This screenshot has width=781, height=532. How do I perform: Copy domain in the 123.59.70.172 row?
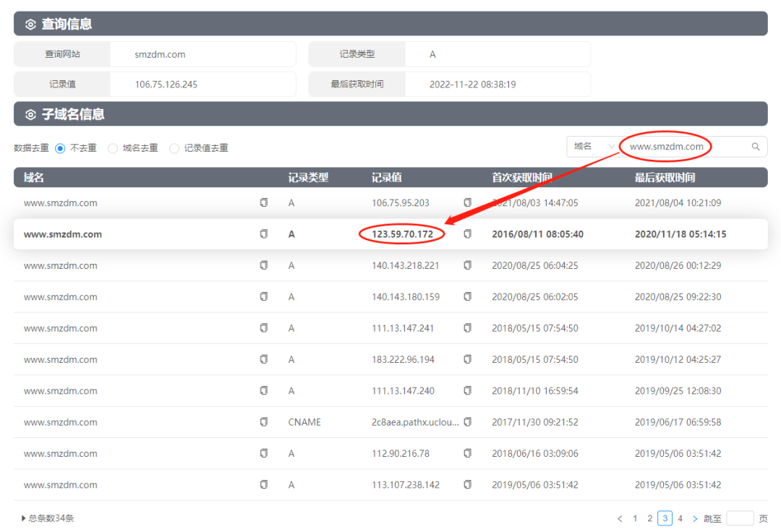pos(264,234)
